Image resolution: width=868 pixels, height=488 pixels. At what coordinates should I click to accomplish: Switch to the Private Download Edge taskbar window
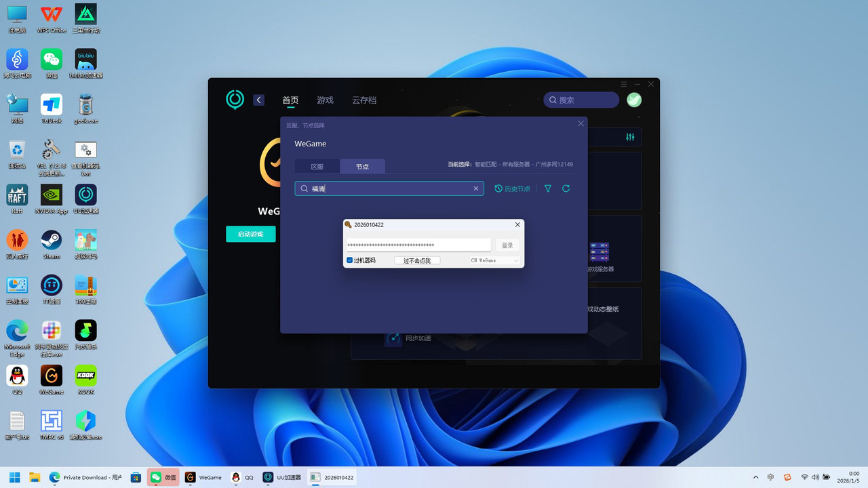coord(85,477)
